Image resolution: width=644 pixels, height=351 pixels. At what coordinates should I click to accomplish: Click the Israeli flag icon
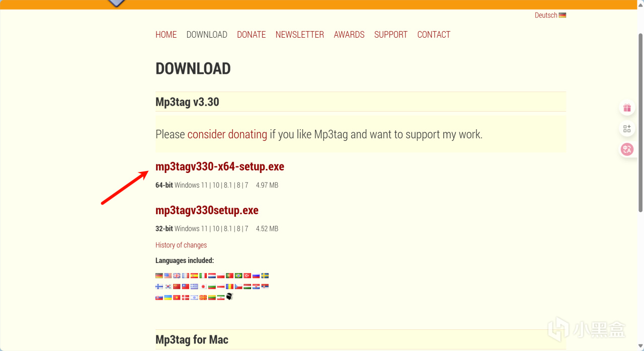[x=194, y=298]
